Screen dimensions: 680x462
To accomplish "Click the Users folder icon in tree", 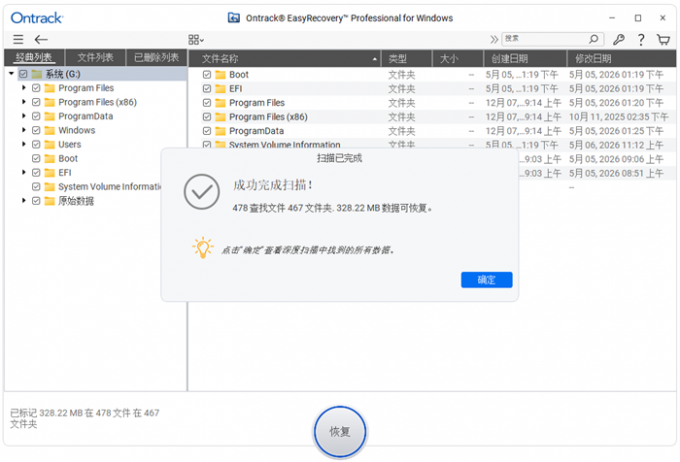I will pyautogui.click(x=49, y=144).
